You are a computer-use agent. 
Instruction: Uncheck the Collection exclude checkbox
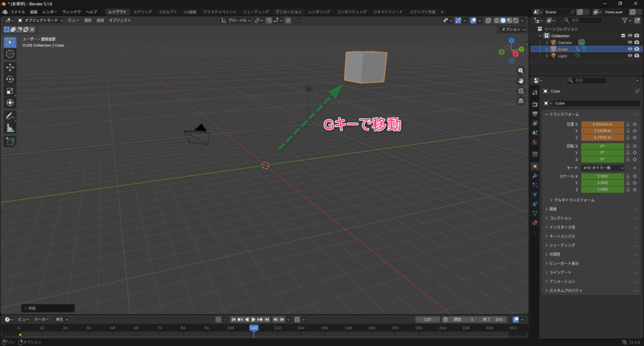click(623, 36)
